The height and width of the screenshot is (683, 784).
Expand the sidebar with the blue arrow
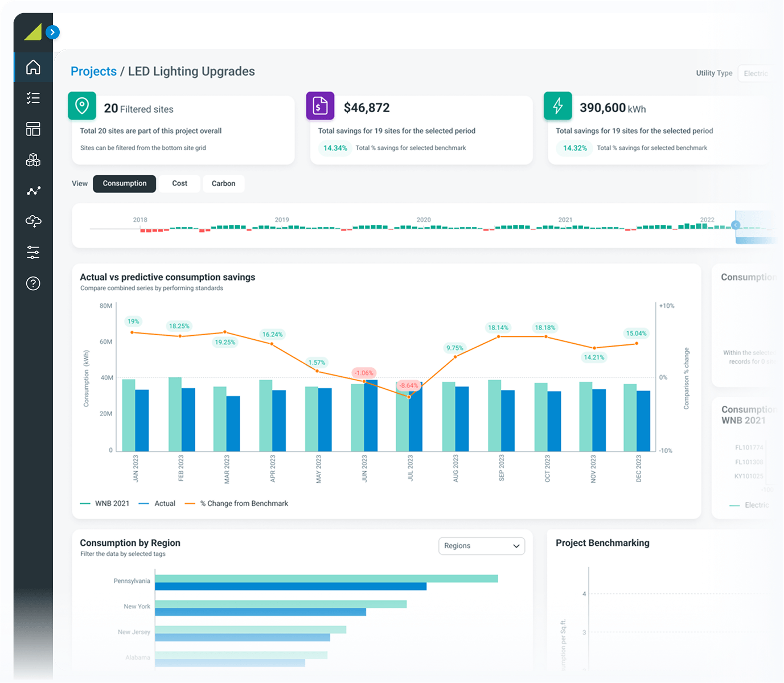coord(52,32)
